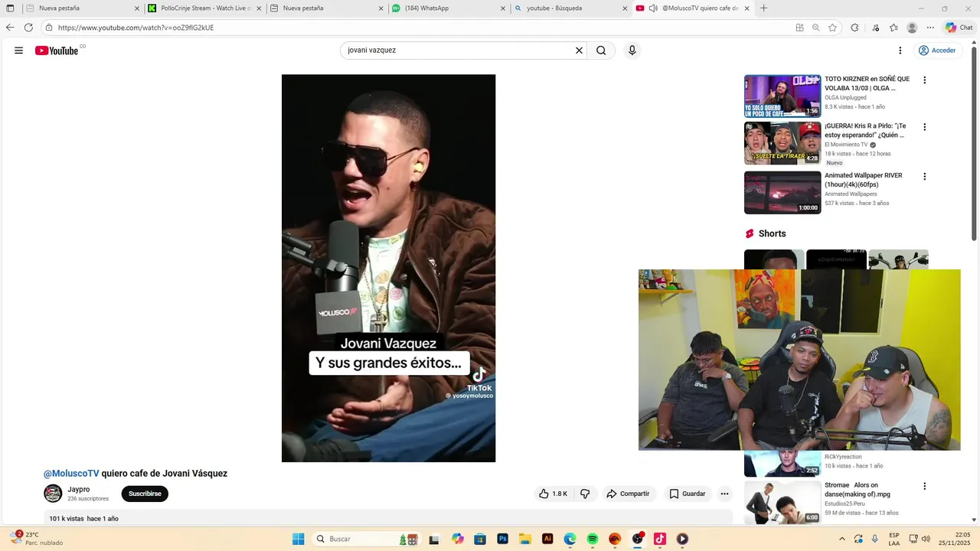Open options menu for Animated Wallpaper video
The height and width of the screenshot is (551, 980).
tap(924, 176)
